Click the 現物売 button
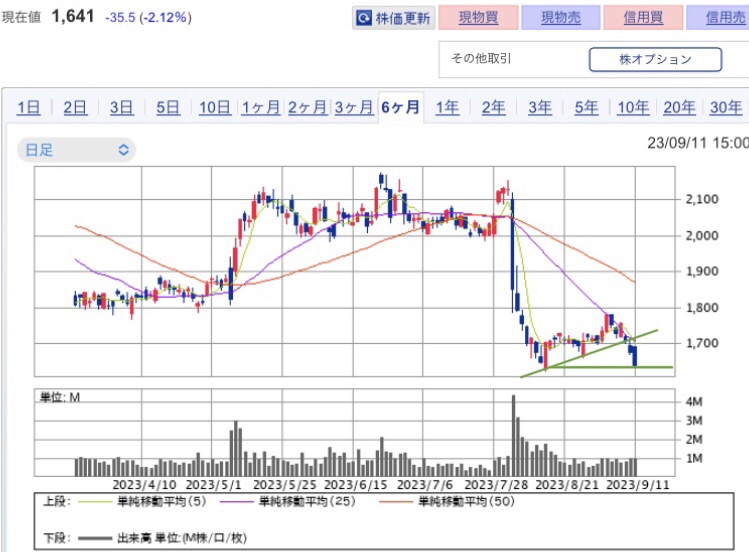Image resolution: width=749 pixels, height=552 pixels. click(561, 18)
